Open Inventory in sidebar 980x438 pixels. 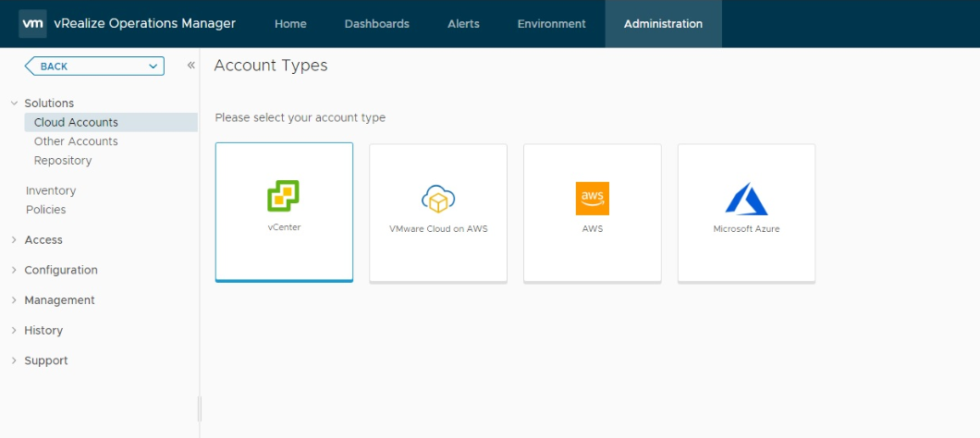click(51, 190)
